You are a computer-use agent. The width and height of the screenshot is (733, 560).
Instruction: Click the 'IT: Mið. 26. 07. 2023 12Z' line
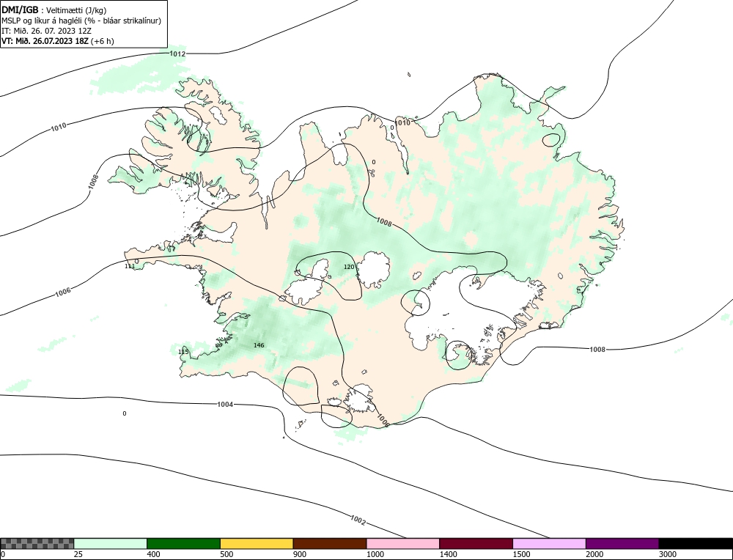coord(46,31)
